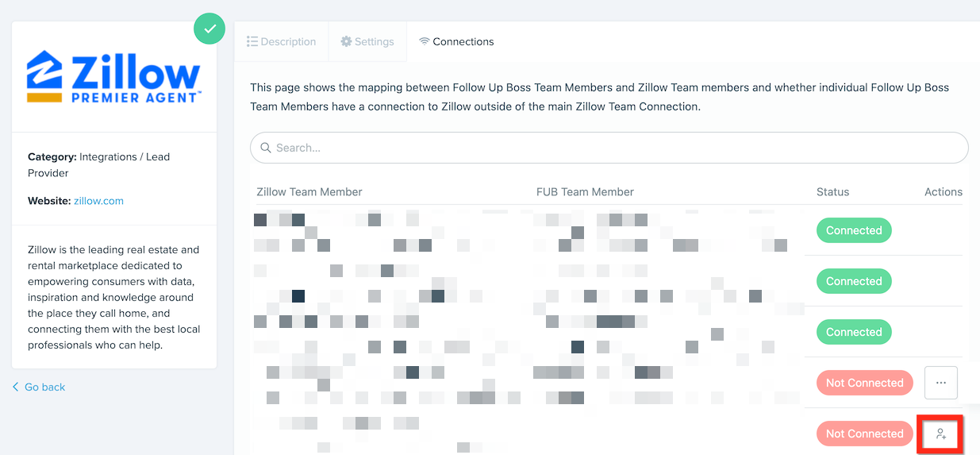Click the green checkmark badge
980x455 pixels.
[209, 29]
